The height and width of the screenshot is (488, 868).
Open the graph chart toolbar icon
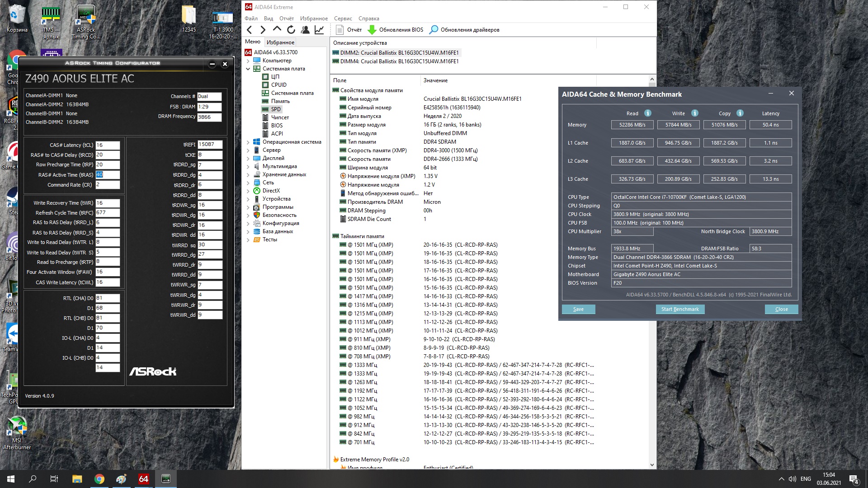pos(319,30)
